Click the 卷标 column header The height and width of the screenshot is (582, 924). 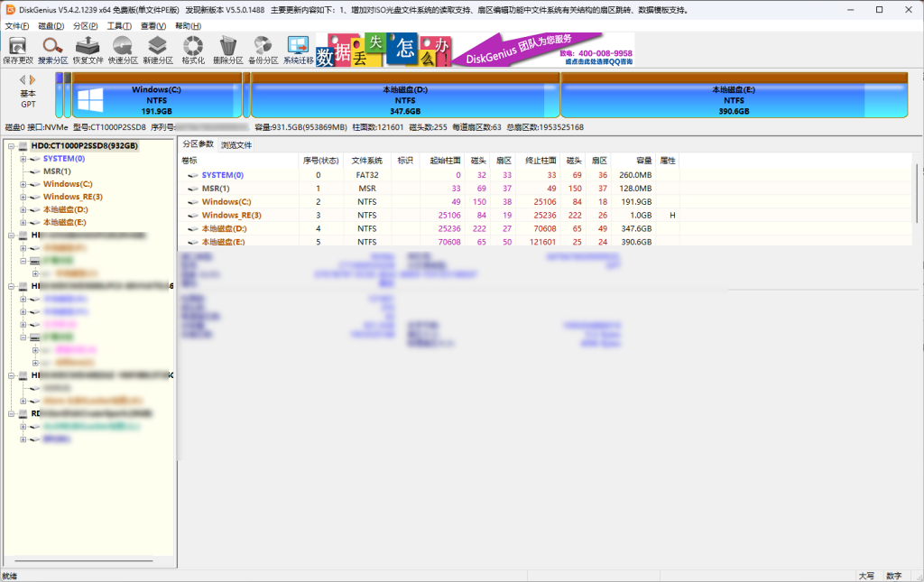[x=239, y=161]
